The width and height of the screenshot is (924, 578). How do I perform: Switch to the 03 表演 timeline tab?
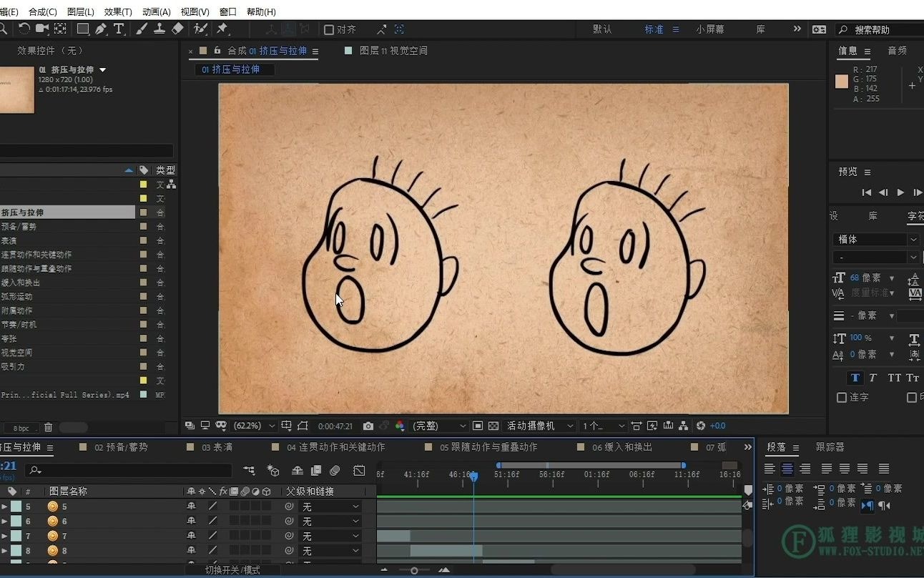tap(216, 447)
